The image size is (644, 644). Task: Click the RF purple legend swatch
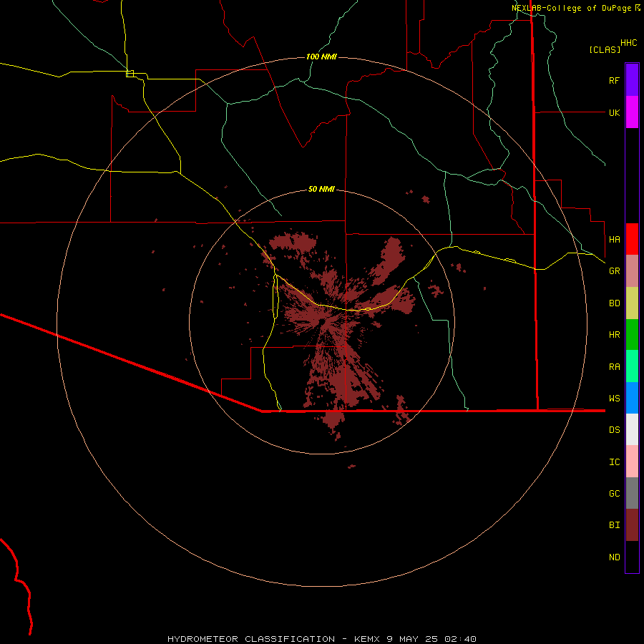[x=632, y=79]
